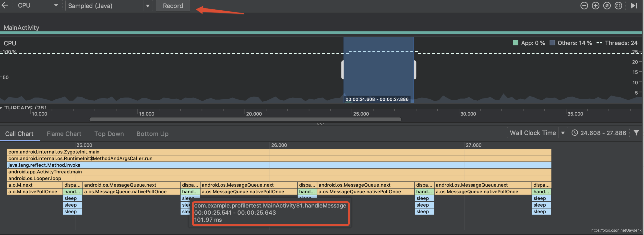The width and height of the screenshot is (644, 235).
Task: Click the resize grip dots between panels
Action: pyautogui.click(x=320, y=124)
